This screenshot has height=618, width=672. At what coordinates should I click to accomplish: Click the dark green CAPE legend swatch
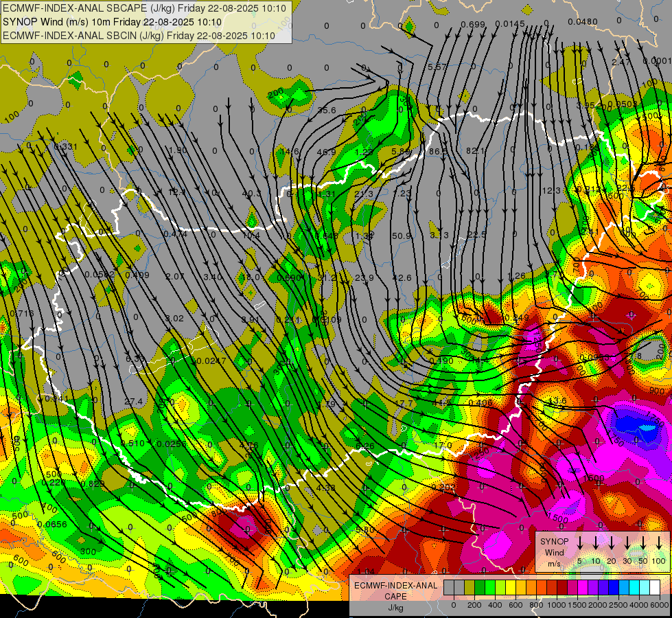(480, 587)
